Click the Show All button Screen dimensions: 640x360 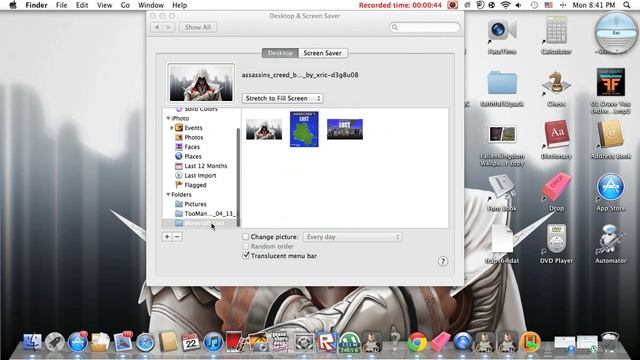click(198, 27)
